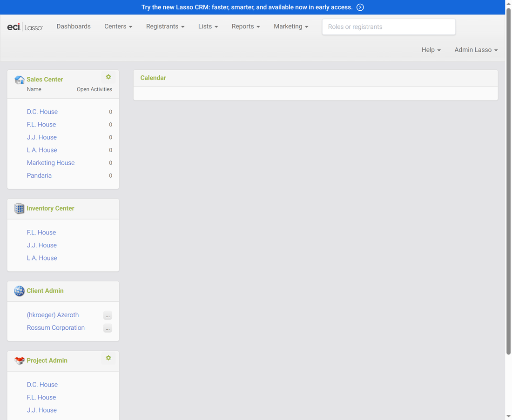Expand the Lists dropdown menu
Image resolution: width=512 pixels, height=420 pixels.
coord(208,27)
